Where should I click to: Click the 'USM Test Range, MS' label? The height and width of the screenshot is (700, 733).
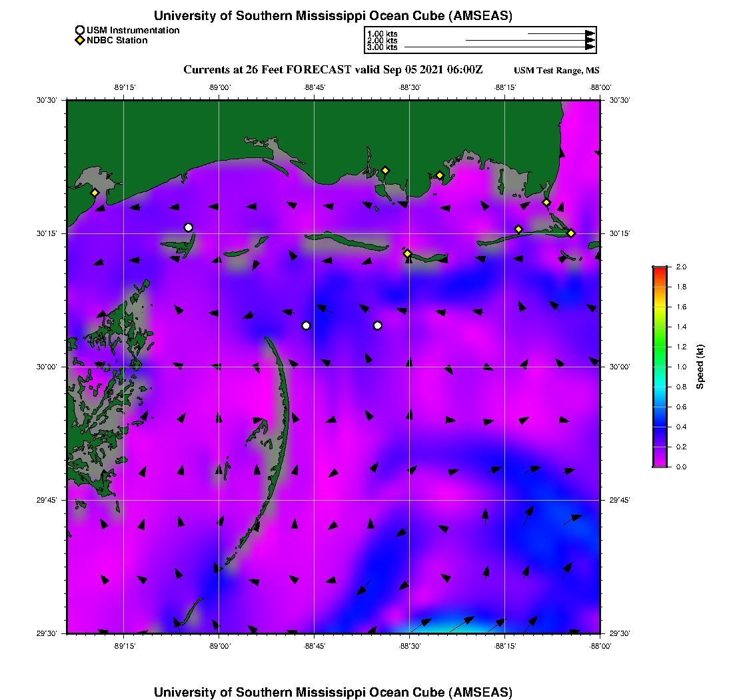556,71
